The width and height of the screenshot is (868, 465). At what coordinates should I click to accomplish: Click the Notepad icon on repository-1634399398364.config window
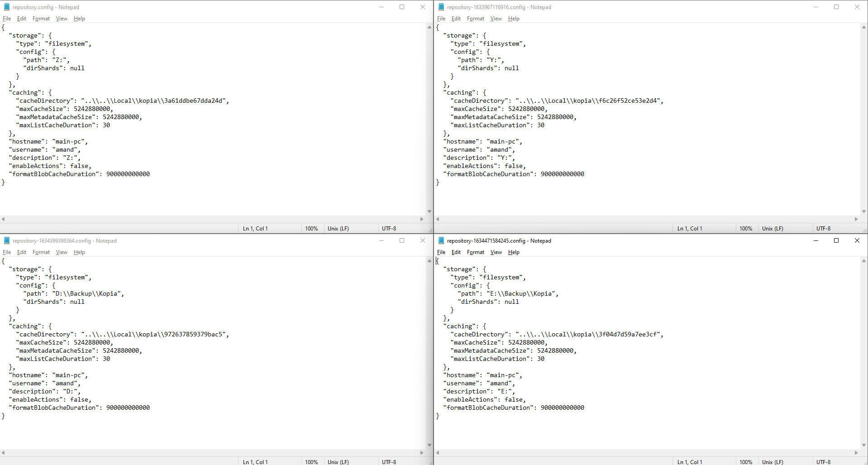coord(7,240)
